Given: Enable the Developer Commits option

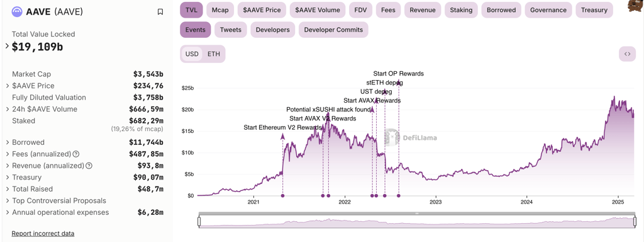Looking at the screenshot, I should pos(333,30).
